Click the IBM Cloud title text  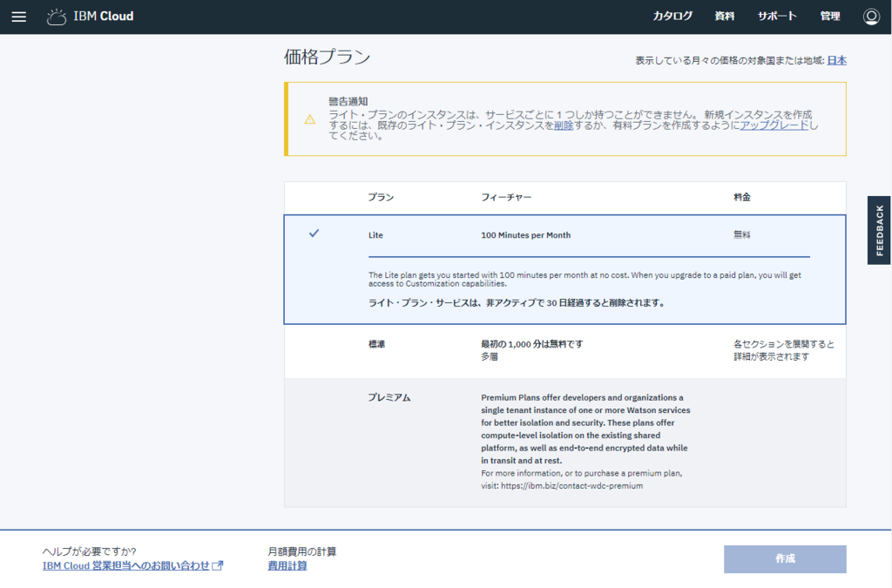click(x=104, y=17)
